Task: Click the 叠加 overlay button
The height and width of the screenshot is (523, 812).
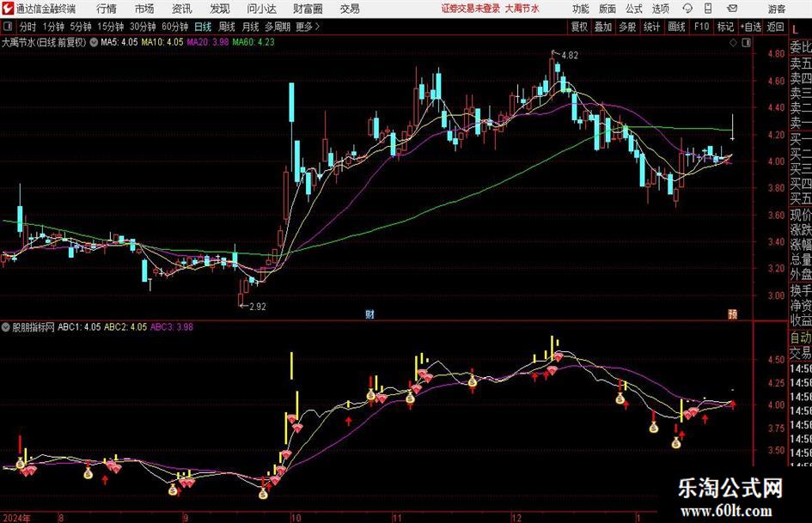Action: pos(603,27)
